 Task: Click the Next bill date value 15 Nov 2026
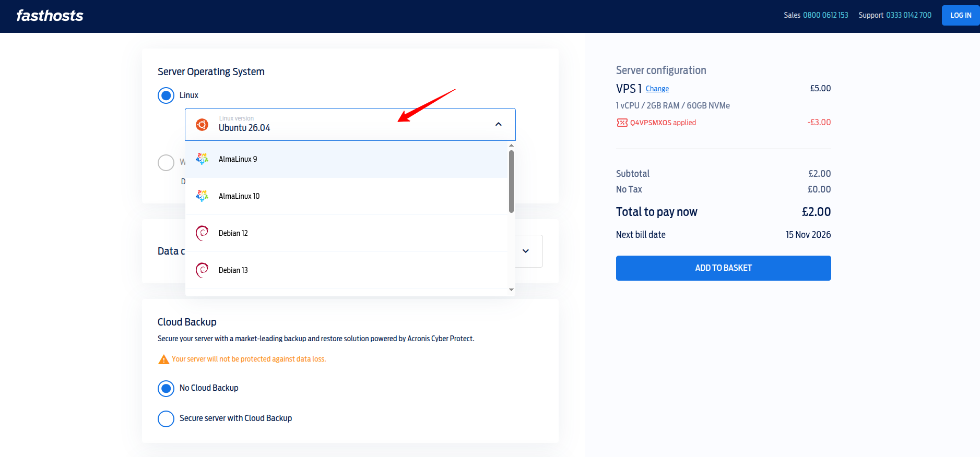coord(808,235)
